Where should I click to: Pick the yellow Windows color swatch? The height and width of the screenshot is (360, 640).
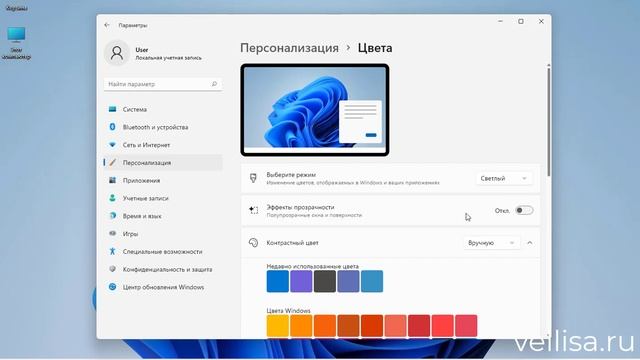pyautogui.click(x=278, y=326)
